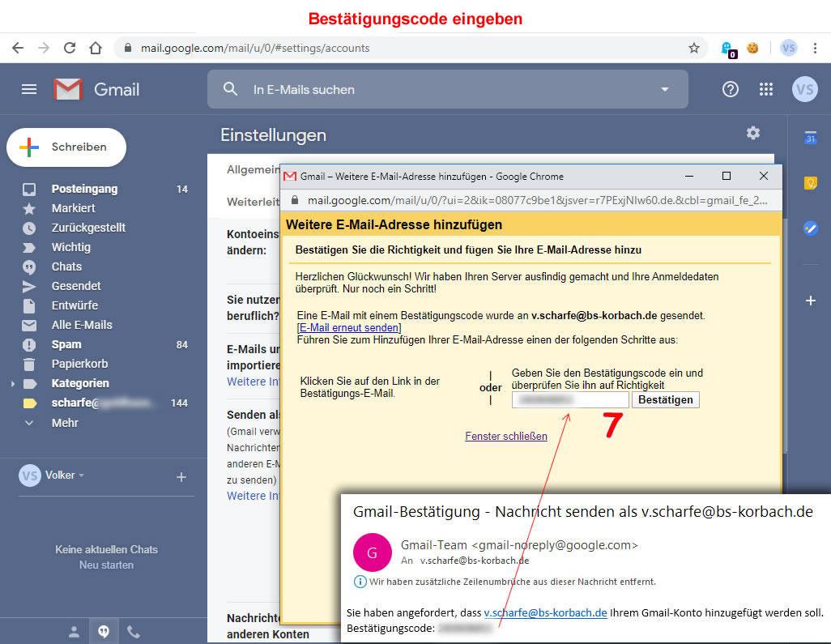
Task: Expand Kategorien arrow
Action: coord(13,383)
